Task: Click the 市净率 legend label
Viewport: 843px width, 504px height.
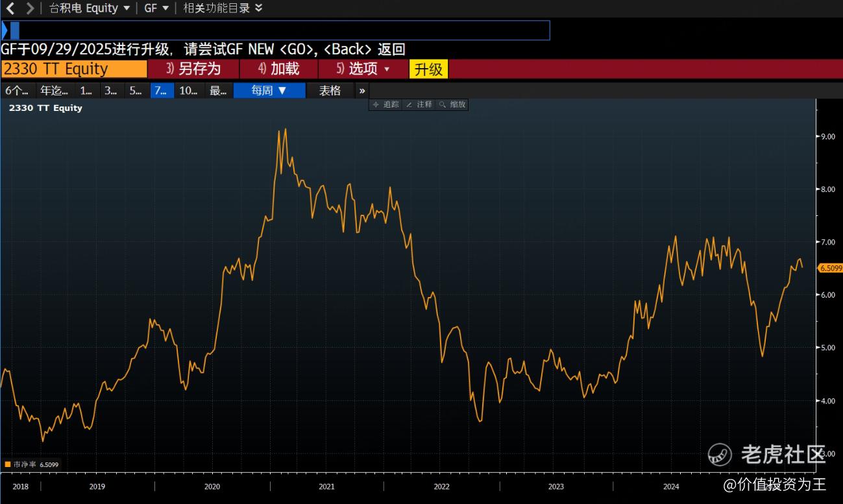Action: 25,464
